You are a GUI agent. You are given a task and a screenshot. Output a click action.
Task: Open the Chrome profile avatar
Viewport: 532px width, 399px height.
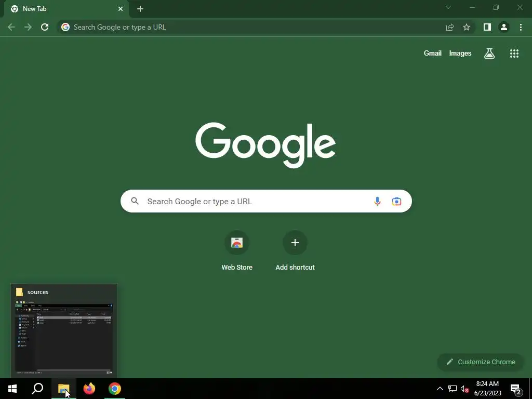tap(504, 27)
